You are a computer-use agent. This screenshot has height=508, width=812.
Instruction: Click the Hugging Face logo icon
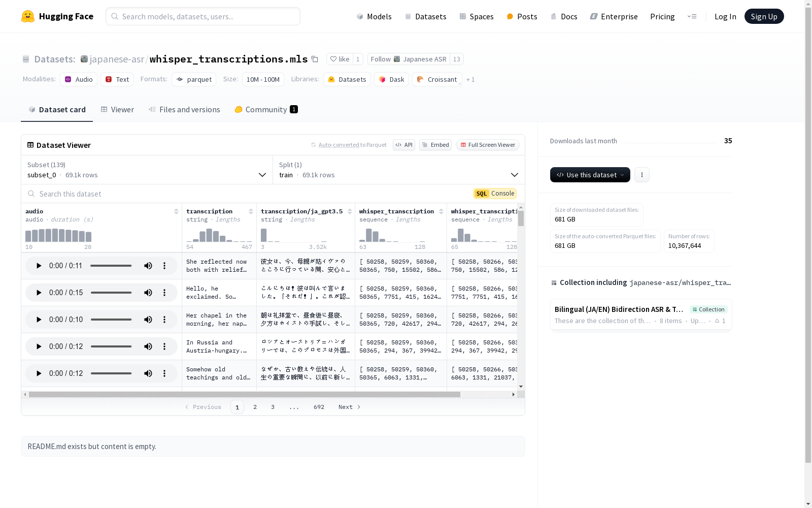click(x=28, y=16)
